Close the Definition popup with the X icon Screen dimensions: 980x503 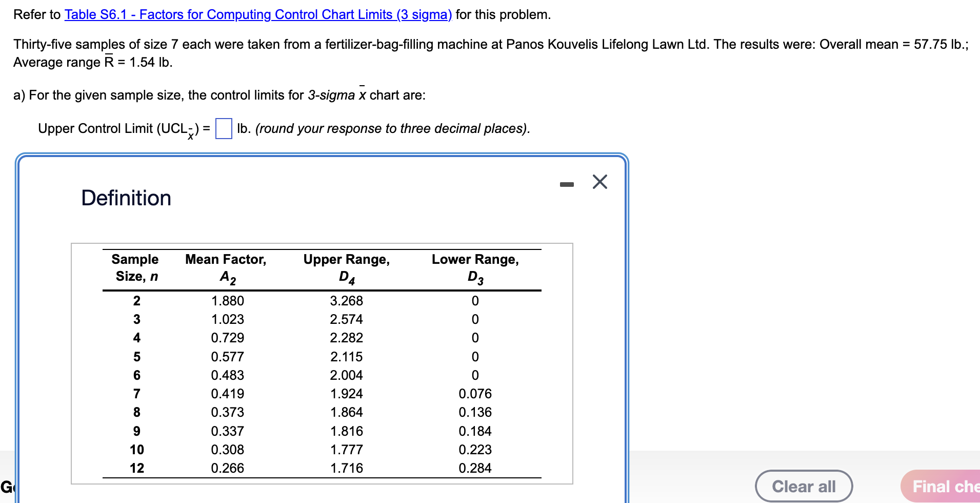pos(600,182)
